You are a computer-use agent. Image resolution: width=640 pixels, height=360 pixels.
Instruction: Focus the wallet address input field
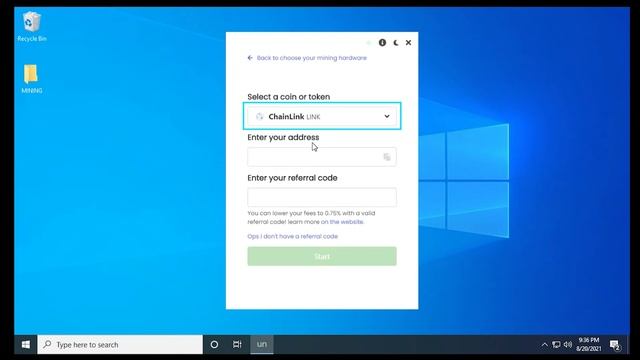pos(322,157)
